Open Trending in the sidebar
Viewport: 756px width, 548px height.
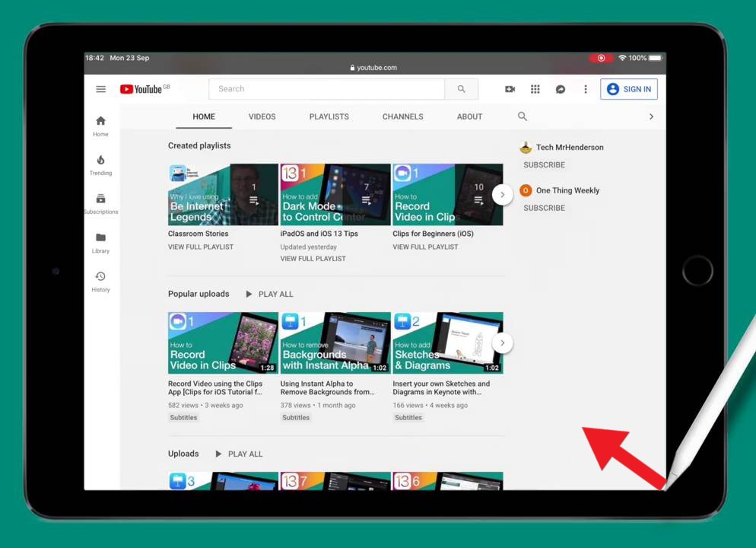100,165
